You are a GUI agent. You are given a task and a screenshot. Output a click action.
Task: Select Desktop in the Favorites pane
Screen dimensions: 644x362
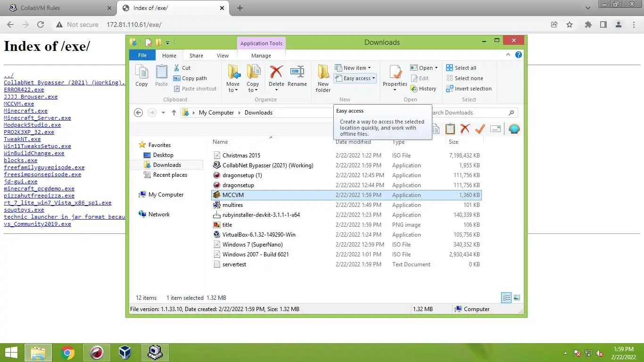[x=163, y=155]
